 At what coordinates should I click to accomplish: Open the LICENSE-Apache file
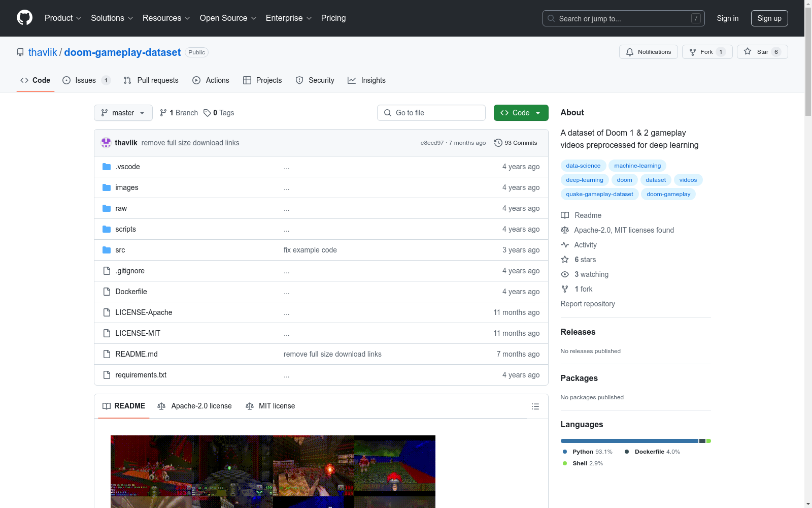pos(144,312)
